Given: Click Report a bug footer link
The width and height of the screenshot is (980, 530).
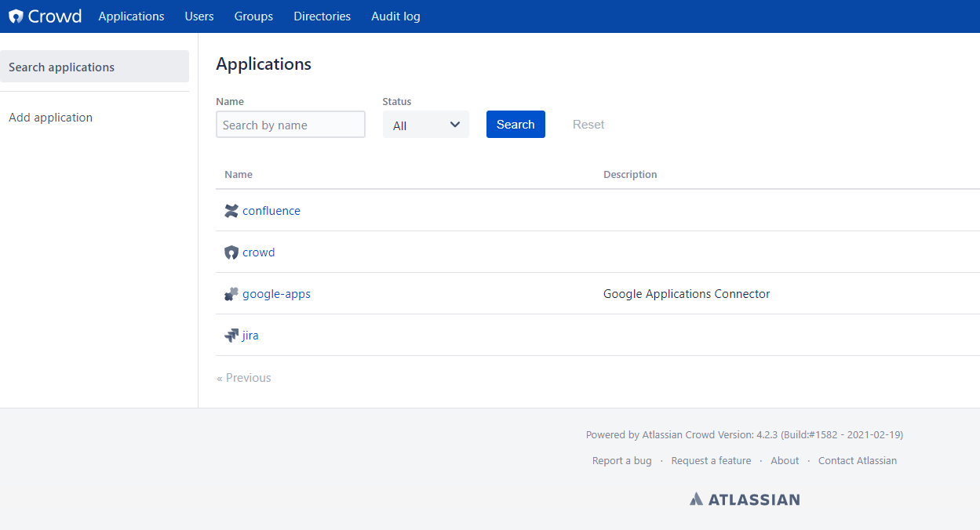Looking at the screenshot, I should 621,461.
